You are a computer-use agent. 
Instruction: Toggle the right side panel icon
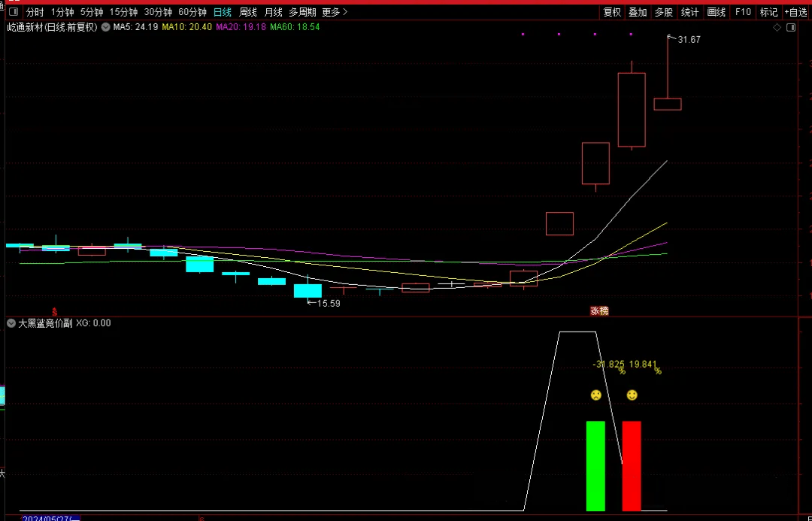791,28
